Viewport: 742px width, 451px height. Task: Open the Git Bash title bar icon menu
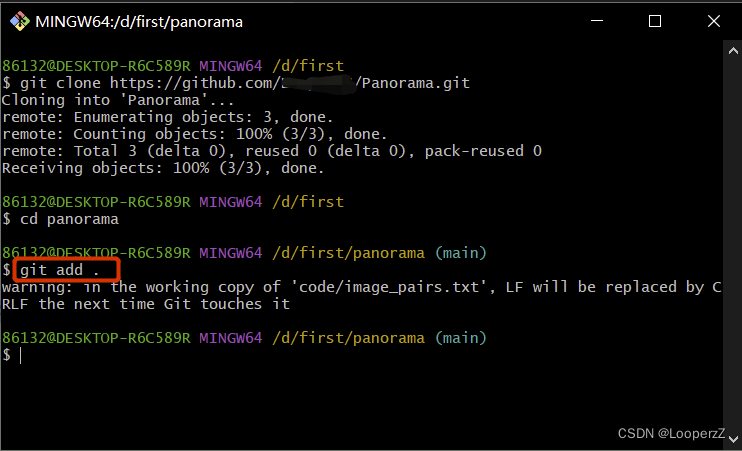coord(19,21)
